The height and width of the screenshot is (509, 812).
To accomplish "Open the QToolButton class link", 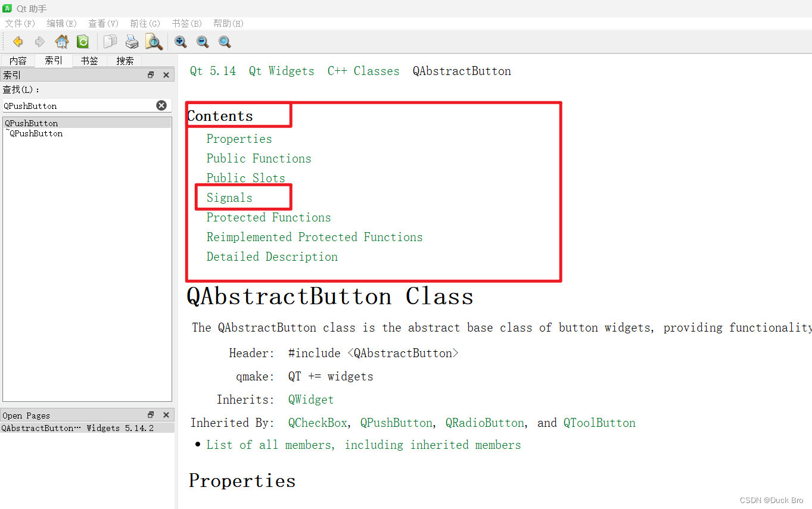I will tap(599, 423).
